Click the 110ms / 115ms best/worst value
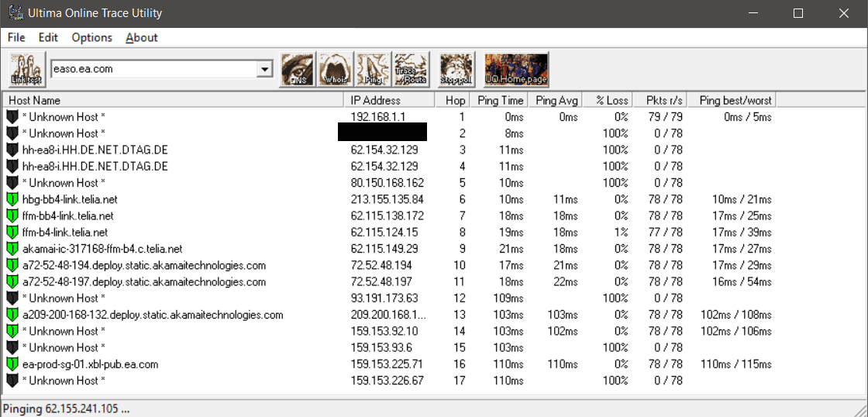The width and height of the screenshot is (868, 417). click(736, 364)
